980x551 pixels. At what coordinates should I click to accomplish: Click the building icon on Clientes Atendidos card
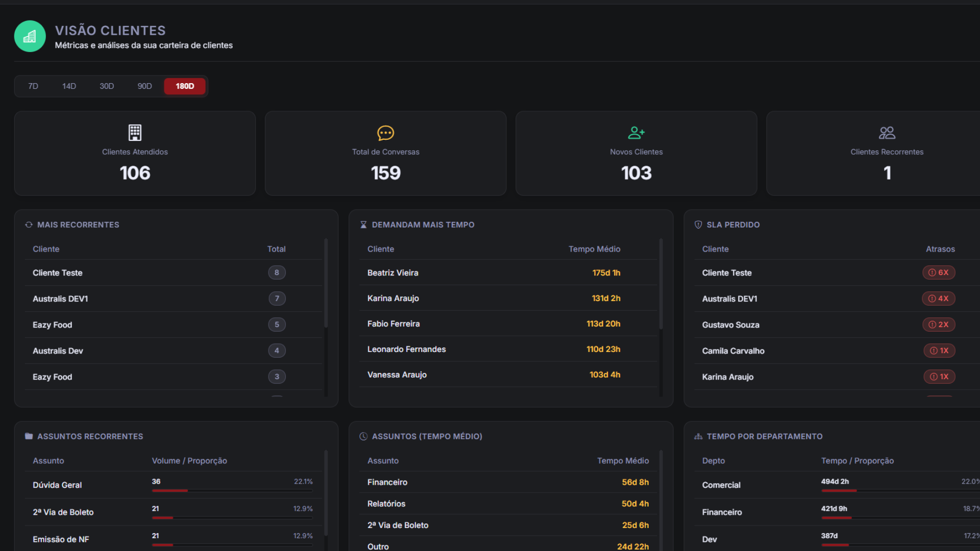(x=135, y=133)
